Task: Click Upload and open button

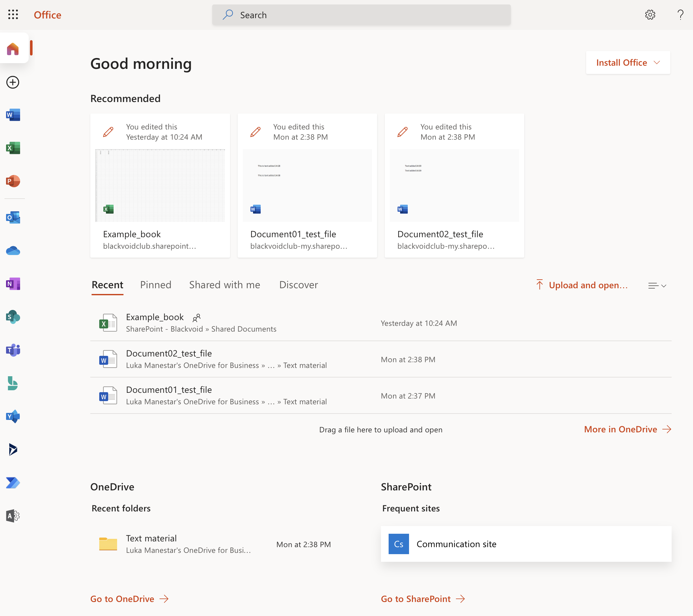Action: click(x=582, y=285)
